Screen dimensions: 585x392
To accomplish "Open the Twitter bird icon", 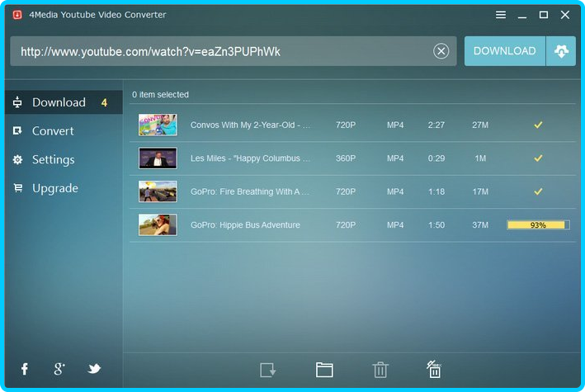I will click(94, 369).
